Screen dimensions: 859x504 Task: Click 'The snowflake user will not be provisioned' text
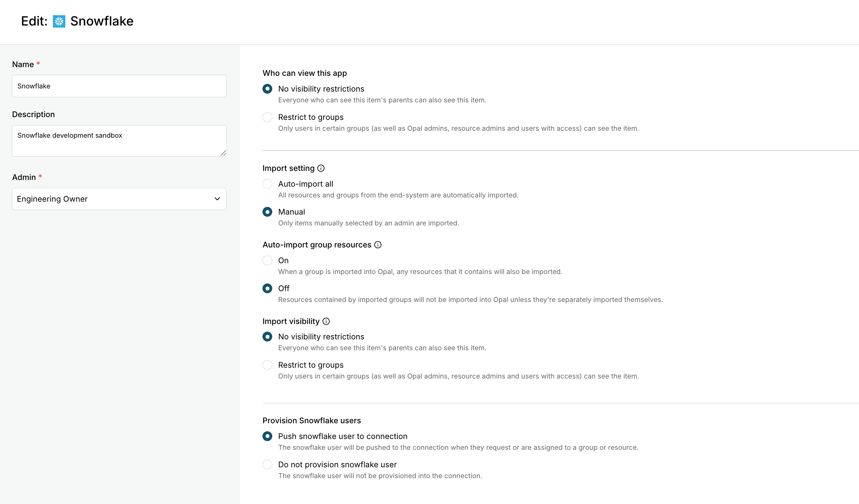click(x=380, y=476)
